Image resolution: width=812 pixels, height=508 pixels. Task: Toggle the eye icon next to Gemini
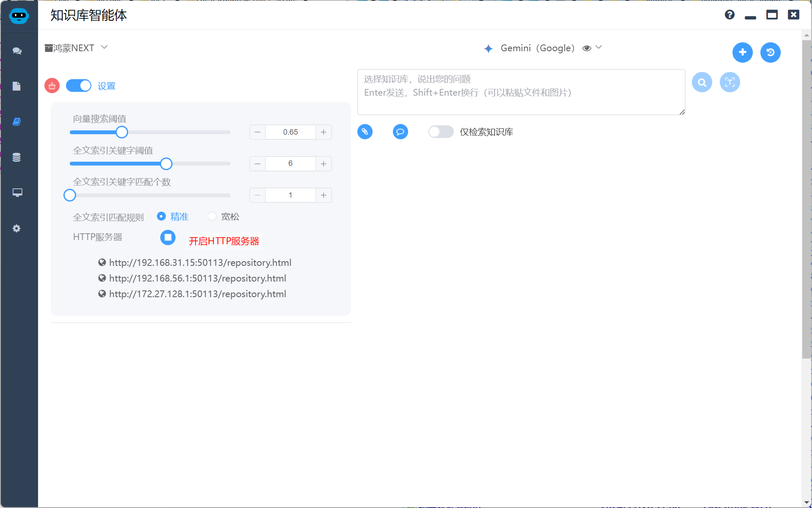[x=587, y=48]
